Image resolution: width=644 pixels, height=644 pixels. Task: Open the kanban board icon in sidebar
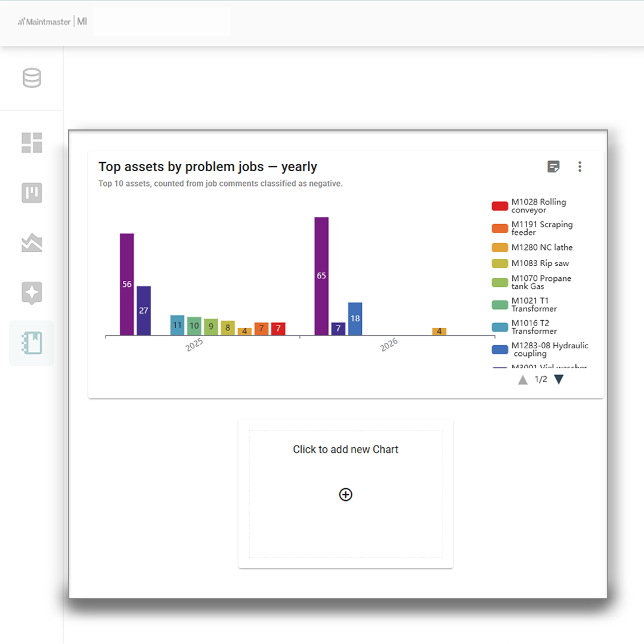click(x=32, y=193)
